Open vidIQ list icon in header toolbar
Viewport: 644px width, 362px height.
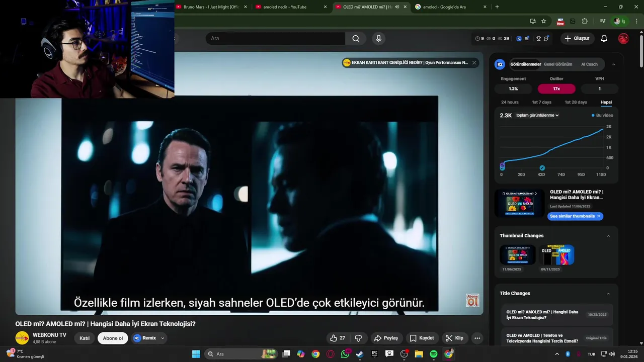pos(527,39)
